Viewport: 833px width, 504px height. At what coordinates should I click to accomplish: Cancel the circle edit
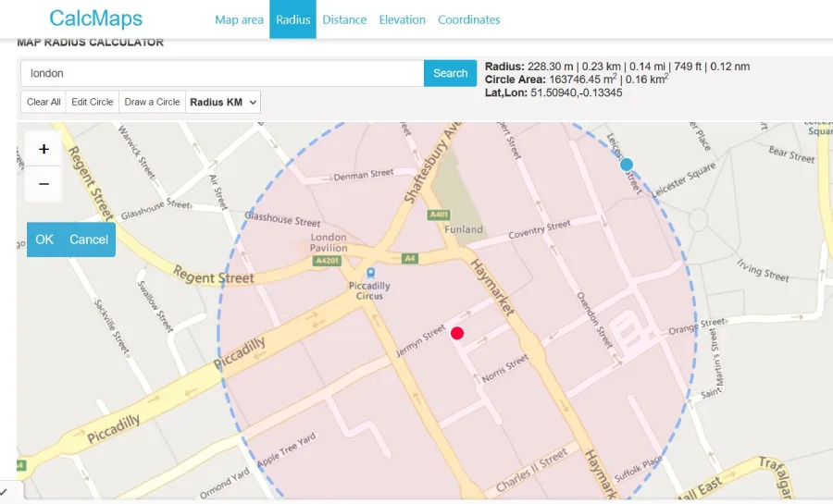[89, 240]
